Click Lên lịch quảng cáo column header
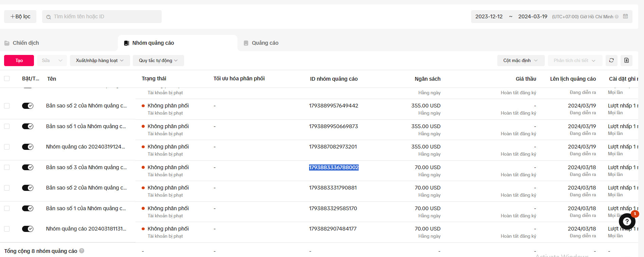The height and width of the screenshot is (257, 644). pos(573,79)
